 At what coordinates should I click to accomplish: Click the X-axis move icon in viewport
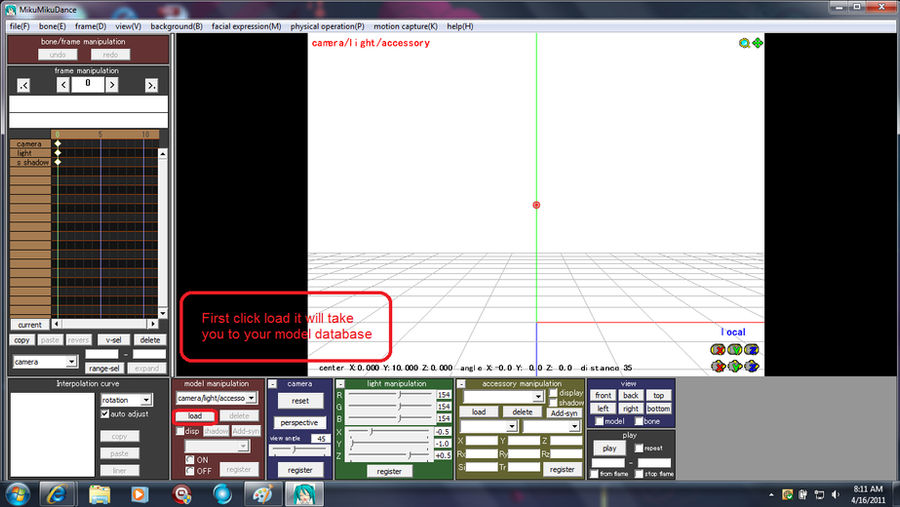[717, 366]
